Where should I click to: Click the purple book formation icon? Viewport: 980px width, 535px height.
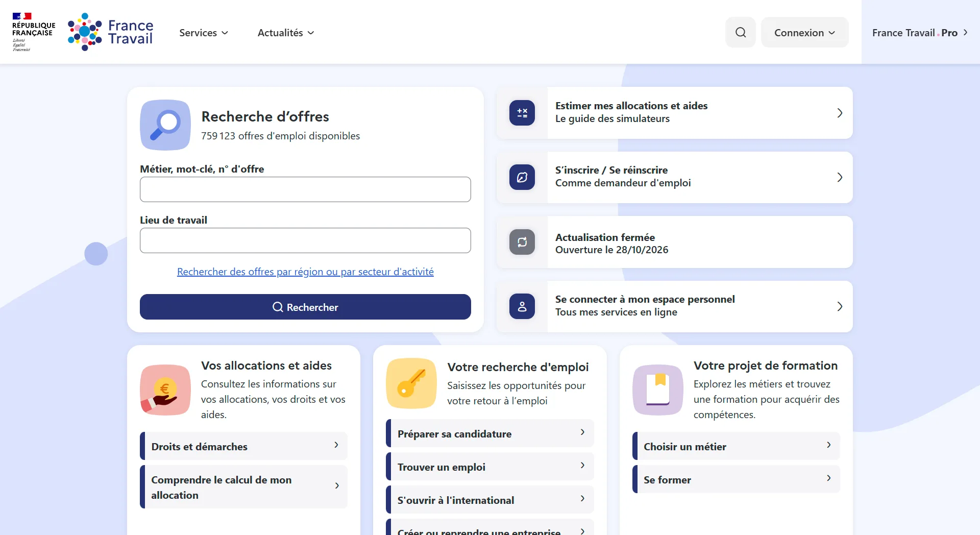(x=658, y=390)
